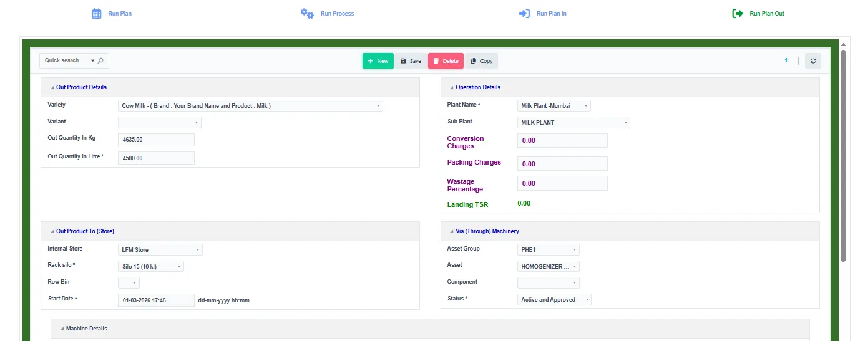This screenshot has height=341, width=868.
Task: Click the Copy button
Action: [x=482, y=61]
